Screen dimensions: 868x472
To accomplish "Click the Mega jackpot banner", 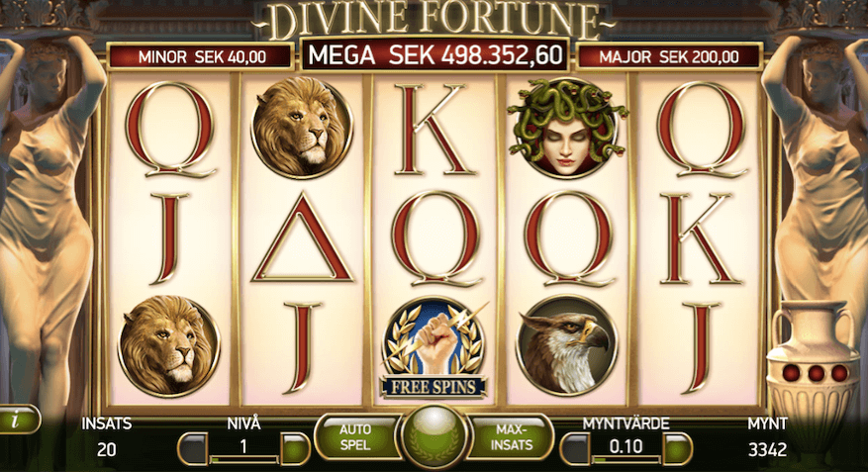I will (x=435, y=55).
